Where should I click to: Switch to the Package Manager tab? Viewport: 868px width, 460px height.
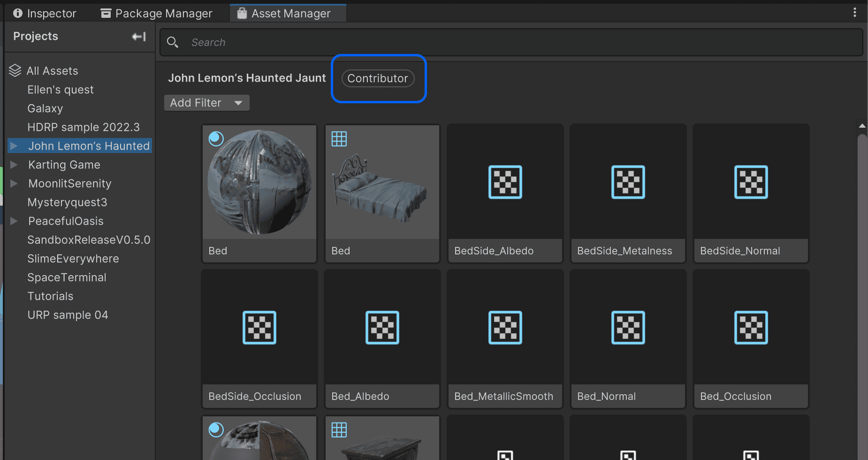(157, 13)
